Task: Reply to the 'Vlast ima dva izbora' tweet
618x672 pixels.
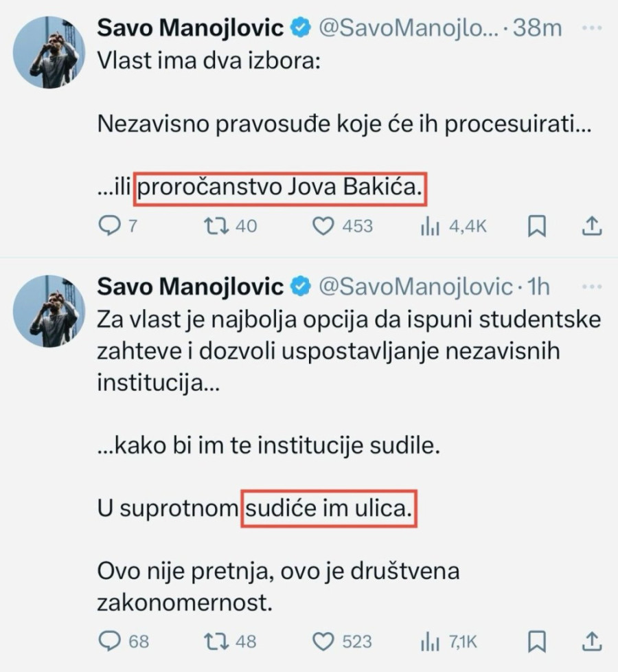Action: click(x=110, y=225)
